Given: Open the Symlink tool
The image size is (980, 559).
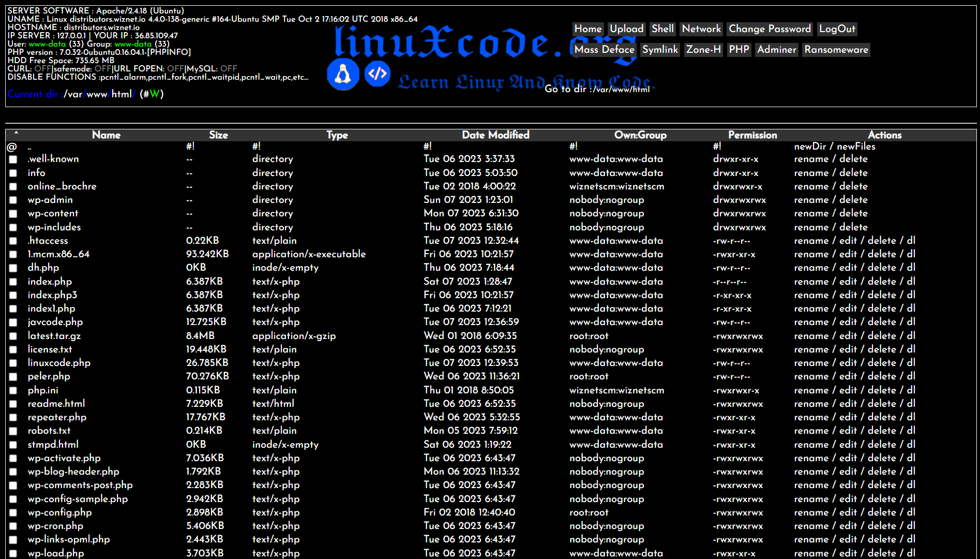Looking at the screenshot, I should [660, 50].
